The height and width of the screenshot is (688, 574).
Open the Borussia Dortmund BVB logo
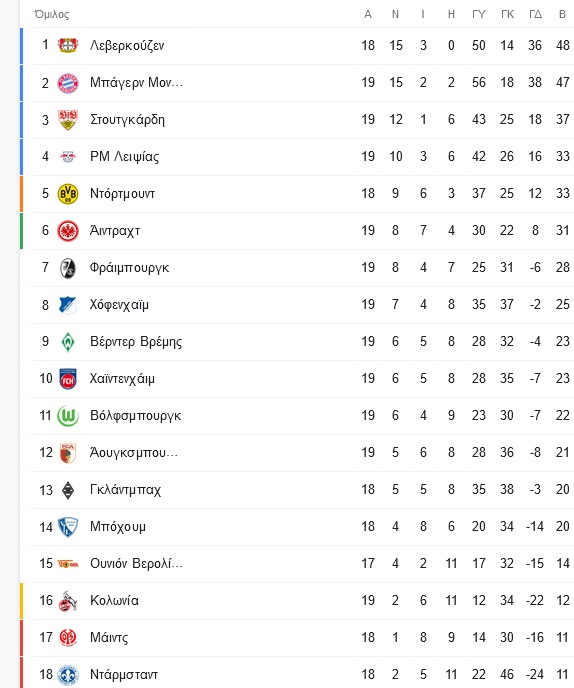[68, 194]
